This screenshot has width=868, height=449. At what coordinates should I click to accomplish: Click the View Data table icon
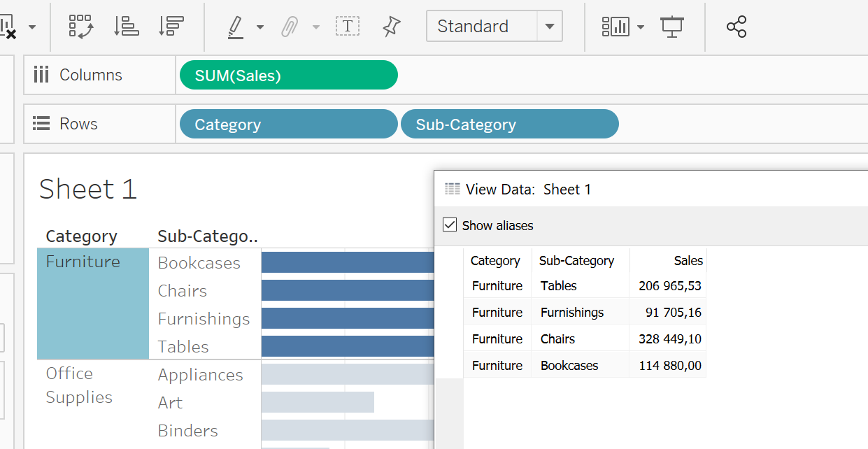point(453,189)
